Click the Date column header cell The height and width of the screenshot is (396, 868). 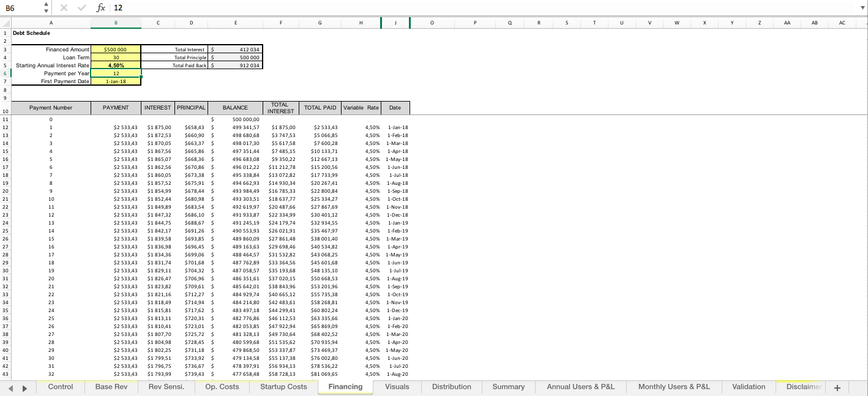395,108
